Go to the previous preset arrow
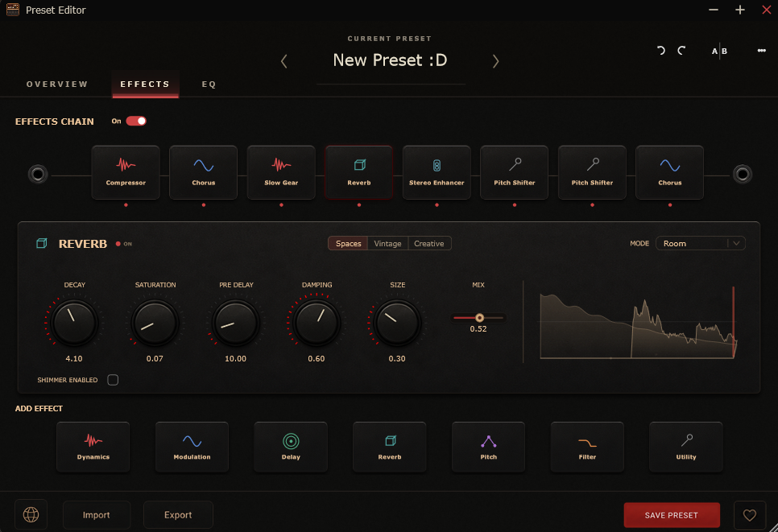The width and height of the screenshot is (778, 532). click(283, 61)
